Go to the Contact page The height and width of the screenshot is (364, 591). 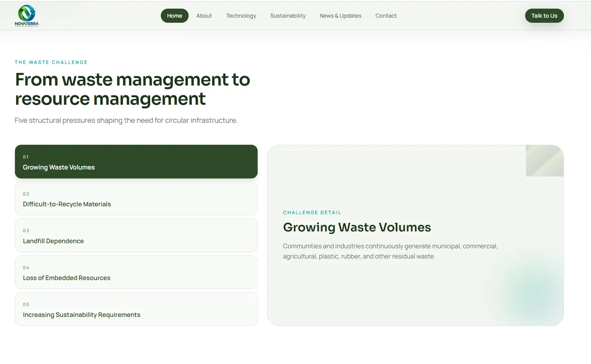point(386,16)
